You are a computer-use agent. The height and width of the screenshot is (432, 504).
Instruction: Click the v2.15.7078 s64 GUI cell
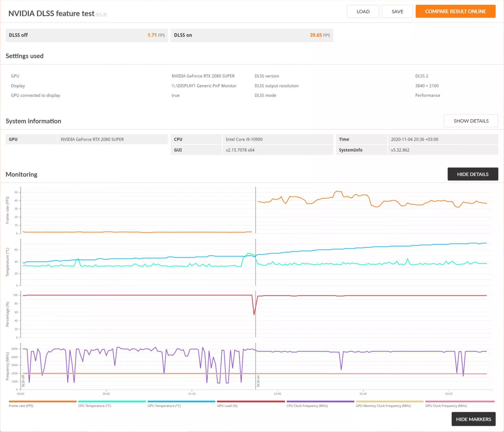(278, 150)
